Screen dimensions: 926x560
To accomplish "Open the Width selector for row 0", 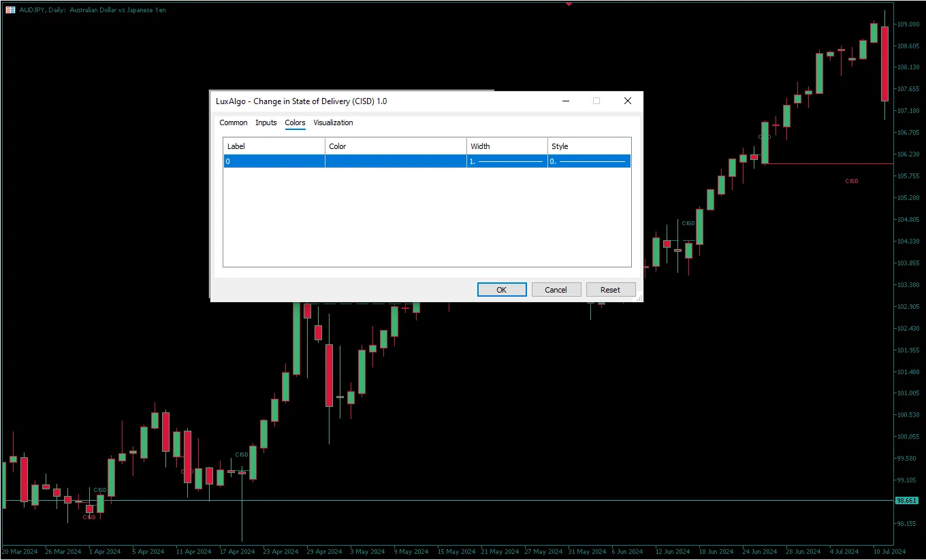I will [507, 161].
